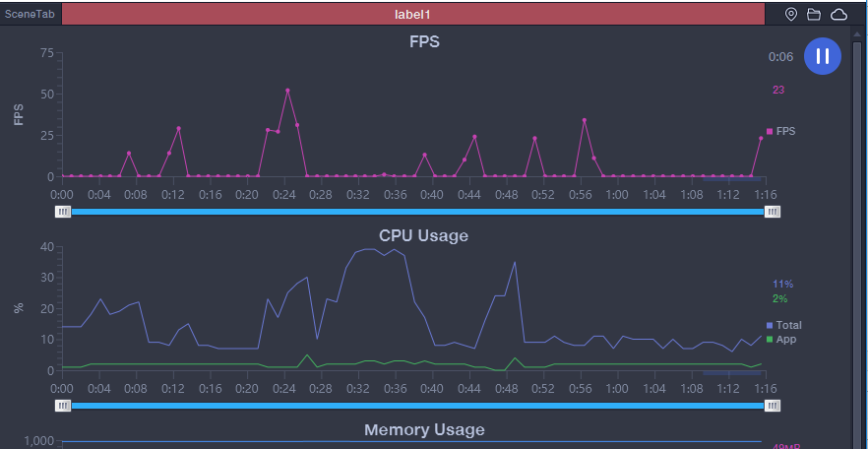Screen dimensions: 868x449
Task: Click the Memory Usage chart title
Action: click(x=424, y=429)
